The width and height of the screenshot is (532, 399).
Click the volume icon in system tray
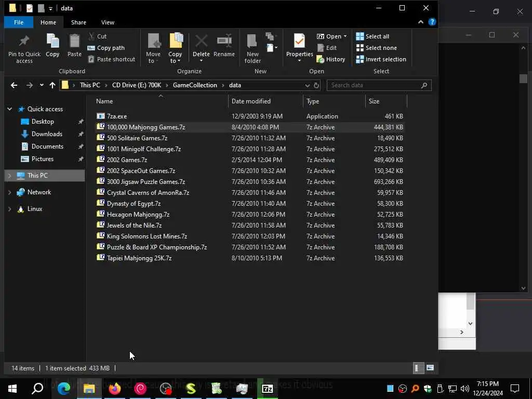(x=465, y=389)
